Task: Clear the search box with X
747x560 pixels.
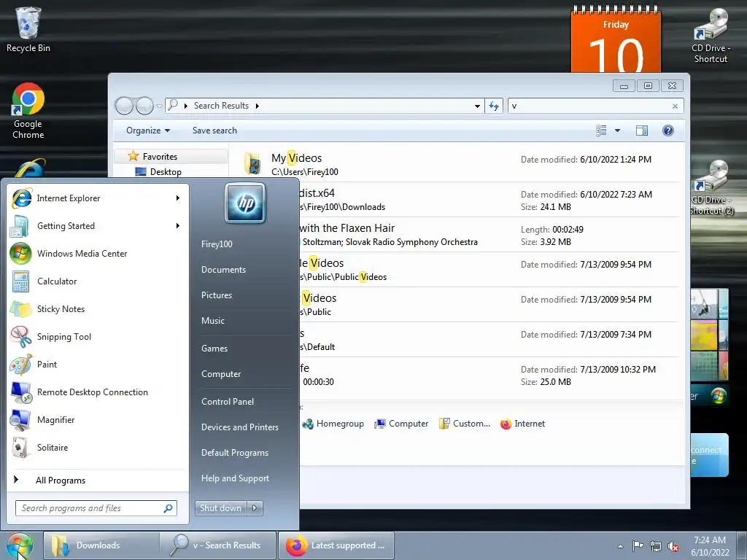Action: pos(675,106)
